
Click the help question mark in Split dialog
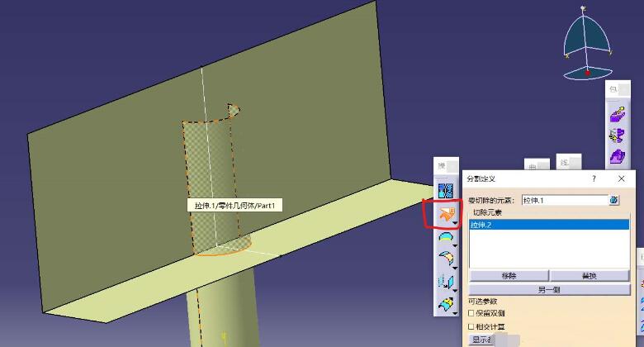[594, 178]
